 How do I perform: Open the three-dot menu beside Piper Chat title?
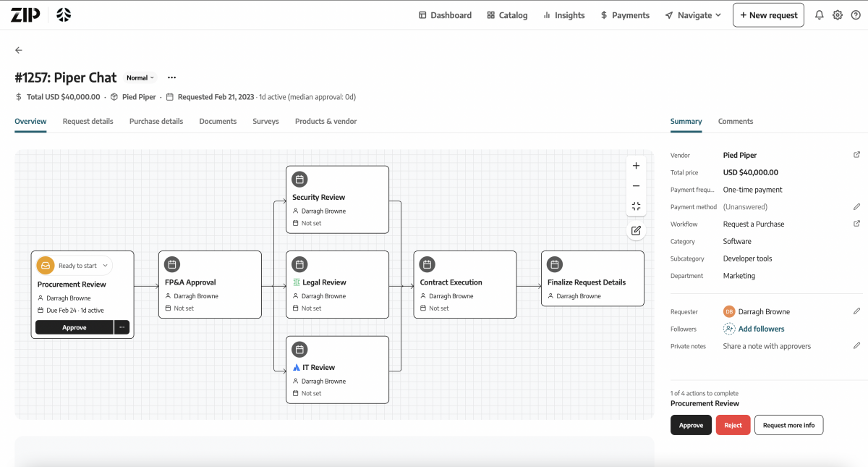pyautogui.click(x=171, y=77)
